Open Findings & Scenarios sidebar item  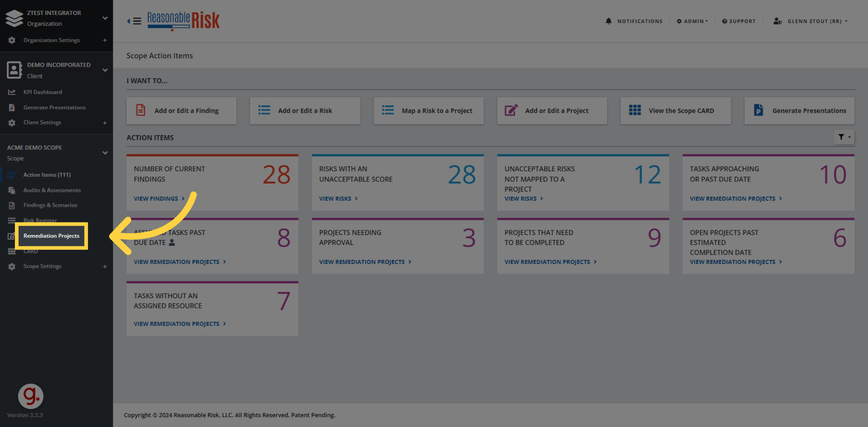point(50,205)
